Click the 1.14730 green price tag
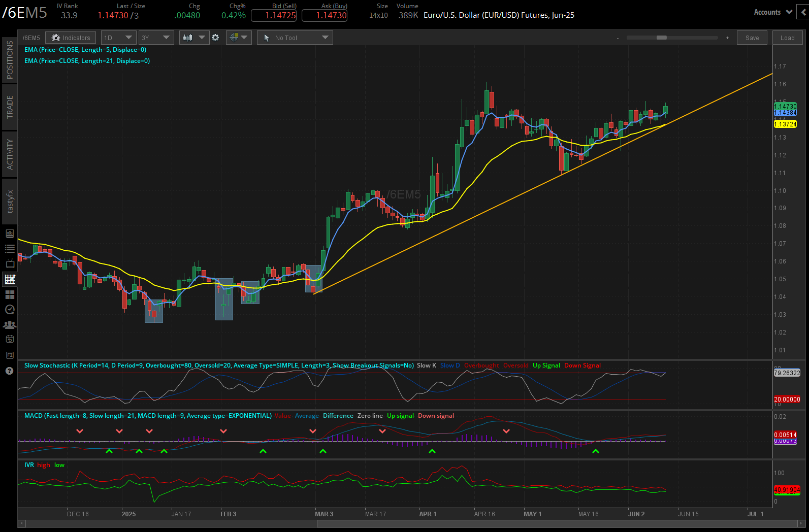Screen dimensions: 809x532 pos(785,106)
